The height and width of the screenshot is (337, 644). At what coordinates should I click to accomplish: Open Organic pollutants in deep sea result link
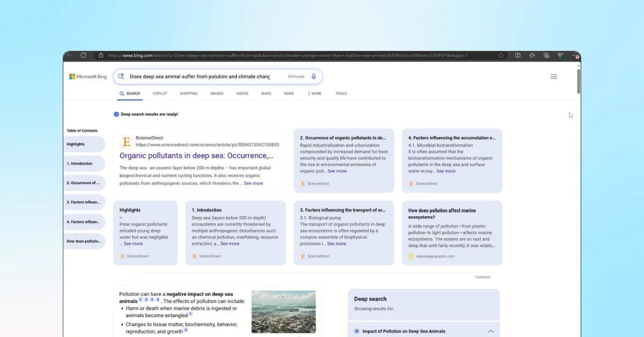pos(196,156)
